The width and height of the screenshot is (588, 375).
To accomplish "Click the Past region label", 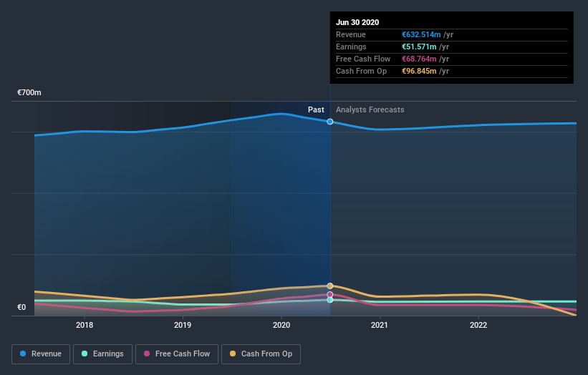I will point(316,109).
